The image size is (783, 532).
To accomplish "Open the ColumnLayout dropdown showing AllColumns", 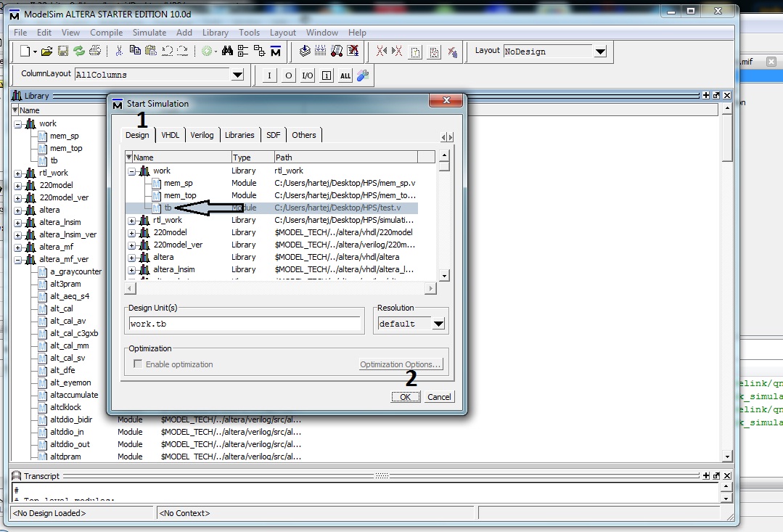I will click(x=238, y=75).
